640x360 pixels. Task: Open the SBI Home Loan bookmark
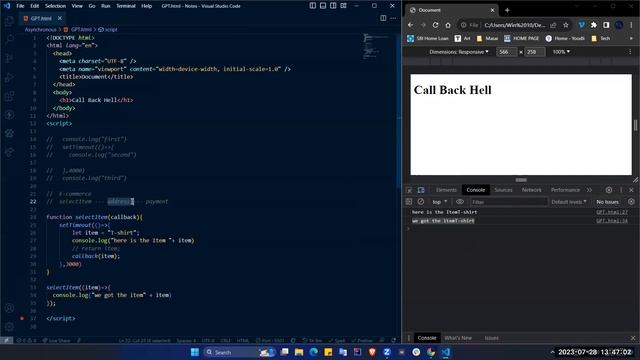pos(428,38)
